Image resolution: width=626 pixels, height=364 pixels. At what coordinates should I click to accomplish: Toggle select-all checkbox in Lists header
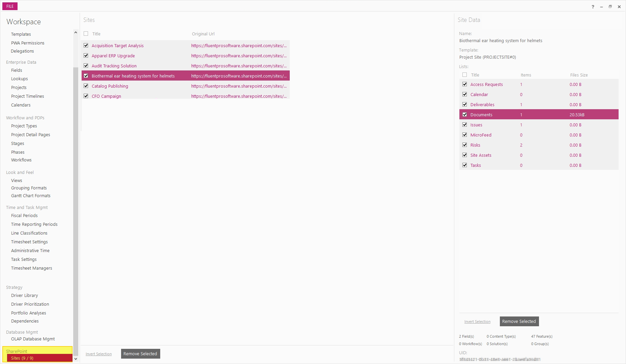465,75
